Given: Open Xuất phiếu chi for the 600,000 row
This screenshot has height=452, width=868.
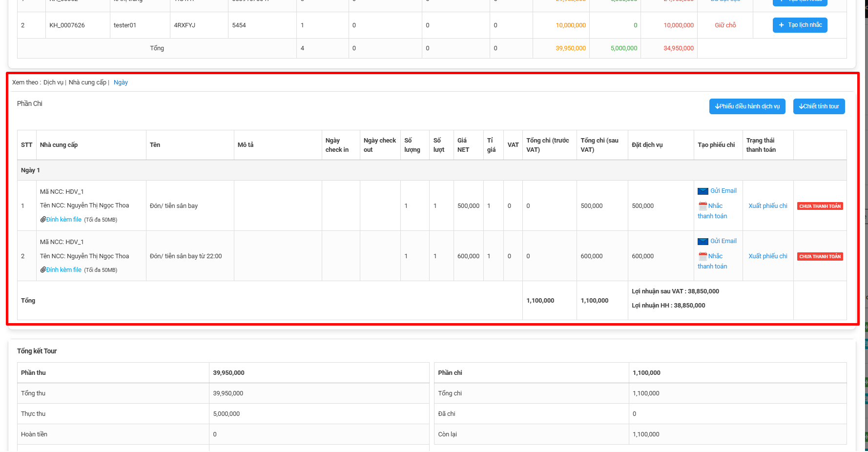Looking at the screenshot, I should (767, 256).
